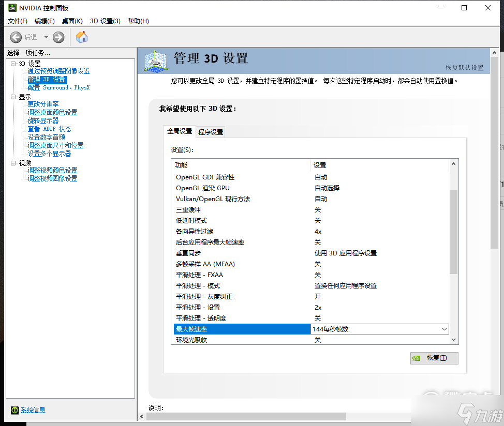Click the NVIDIA app icon in title bar
Viewport: 504px width, 426px height.
pos(12,8)
